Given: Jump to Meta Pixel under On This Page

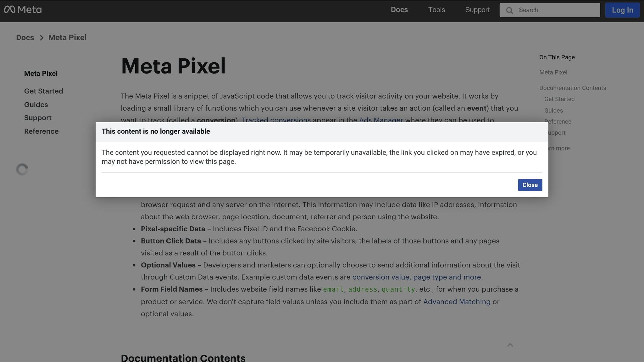Looking at the screenshot, I should tap(553, 72).
